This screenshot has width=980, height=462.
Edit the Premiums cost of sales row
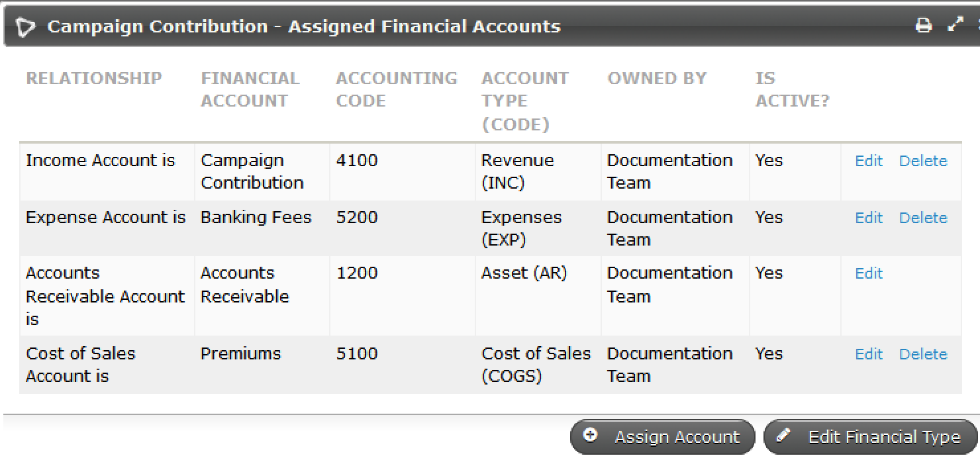[x=868, y=354]
